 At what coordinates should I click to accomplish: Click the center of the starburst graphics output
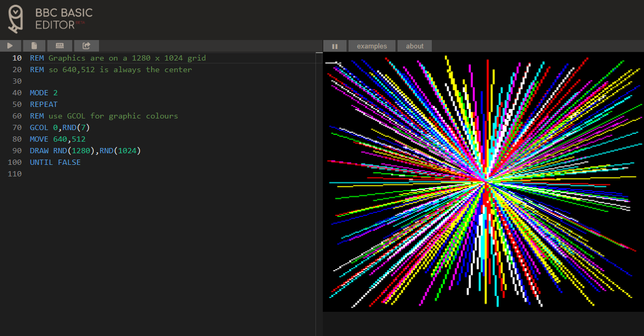tap(484, 182)
